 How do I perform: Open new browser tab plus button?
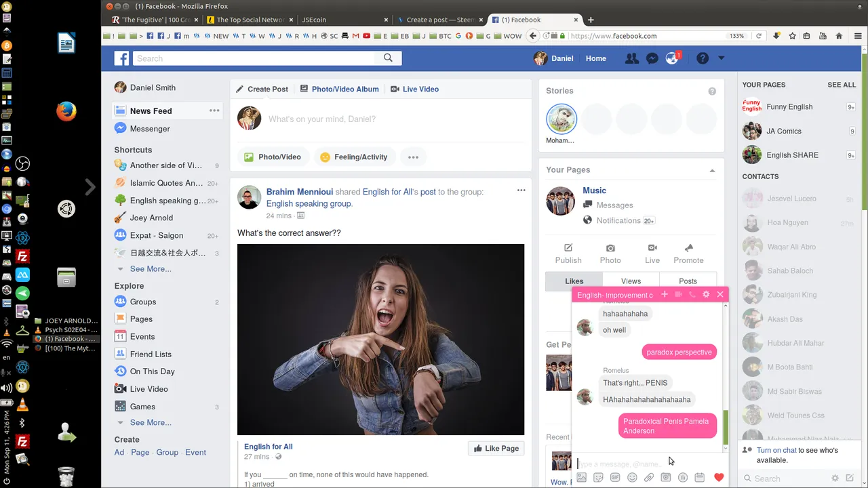point(591,20)
